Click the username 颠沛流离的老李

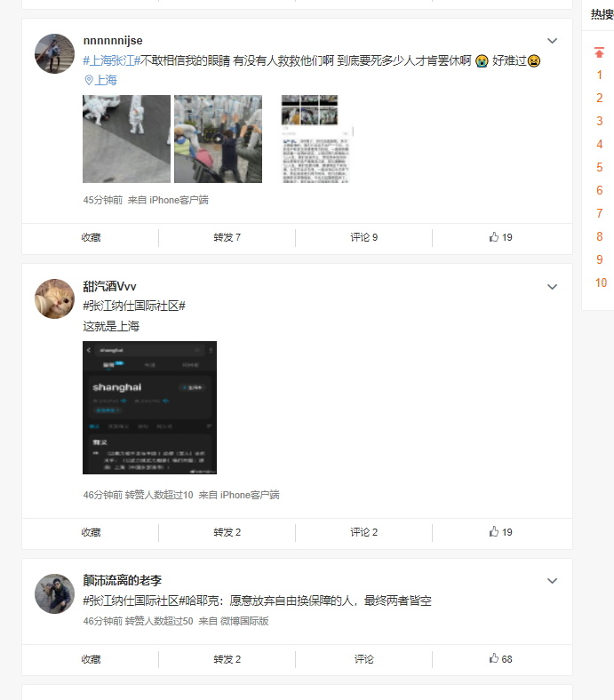(x=122, y=580)
